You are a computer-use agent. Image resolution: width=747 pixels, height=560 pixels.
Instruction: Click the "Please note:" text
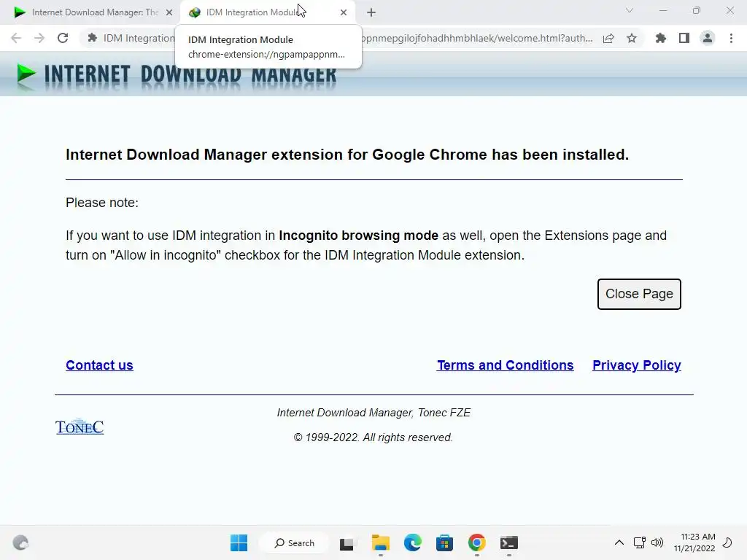pos(102,203)
